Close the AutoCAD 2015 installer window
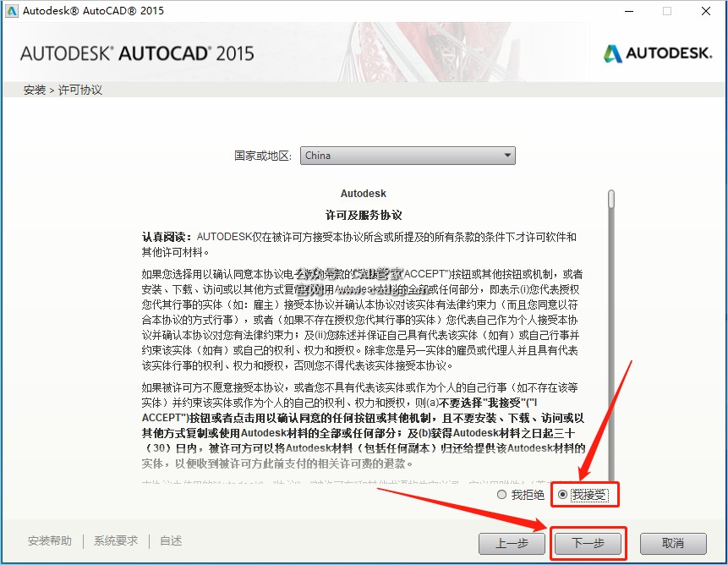This screenshot has height=565, width=728. pos(706,11)
